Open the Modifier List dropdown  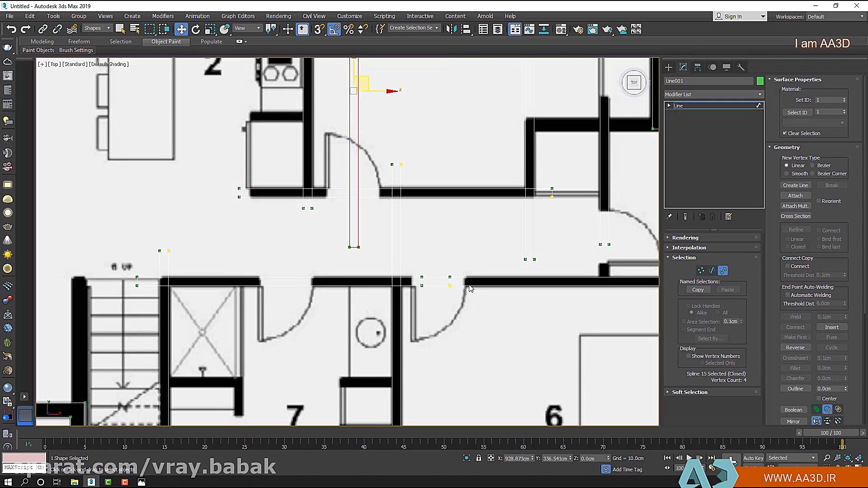(713, 94)
